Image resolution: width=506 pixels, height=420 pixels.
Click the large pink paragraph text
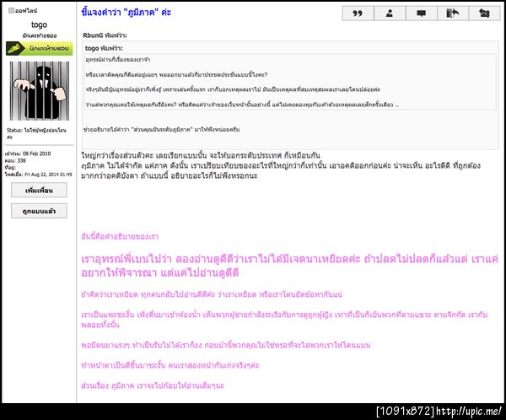click(x=289, y=266)
